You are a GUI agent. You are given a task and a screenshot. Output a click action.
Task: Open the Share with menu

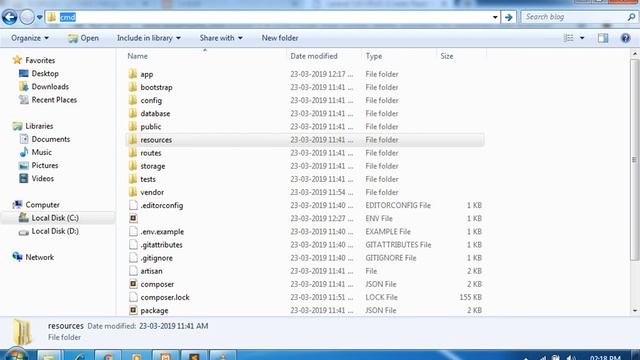tap(221, 38)
